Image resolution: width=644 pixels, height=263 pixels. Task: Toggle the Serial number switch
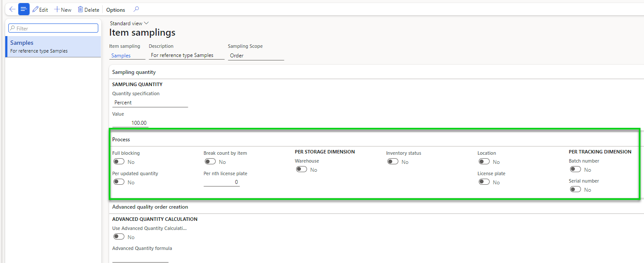tap(575, 190)
